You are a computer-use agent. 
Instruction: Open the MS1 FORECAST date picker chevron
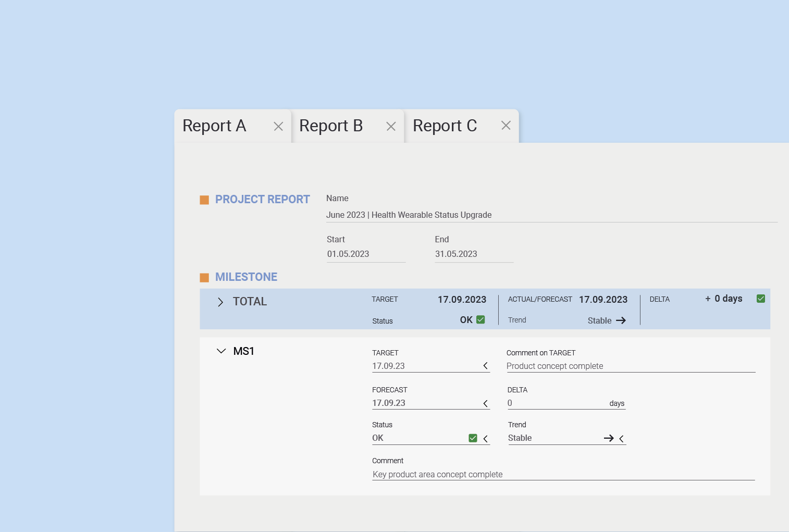[486, 403]
